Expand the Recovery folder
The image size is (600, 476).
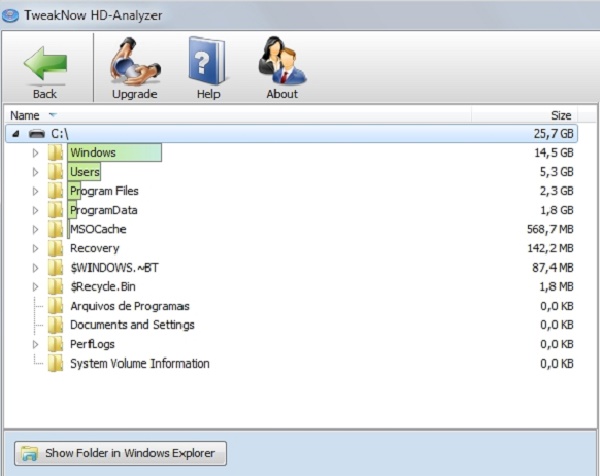point(36,249)
